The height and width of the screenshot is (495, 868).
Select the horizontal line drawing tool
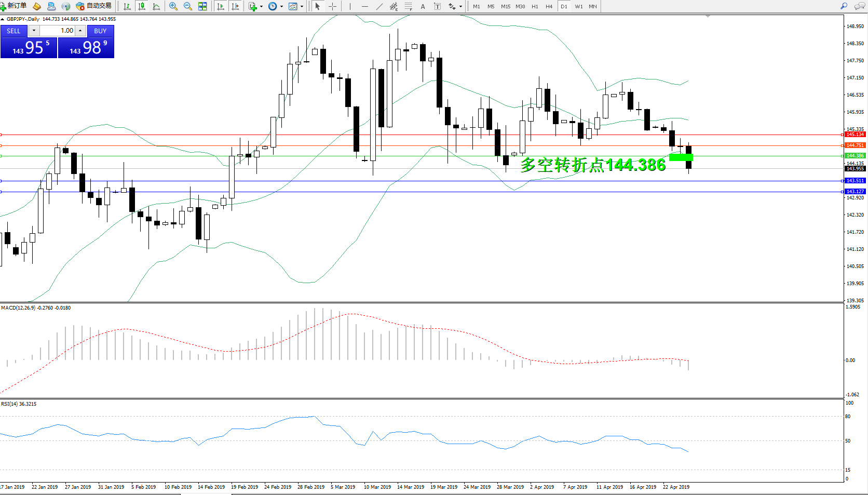coord(365,6)
